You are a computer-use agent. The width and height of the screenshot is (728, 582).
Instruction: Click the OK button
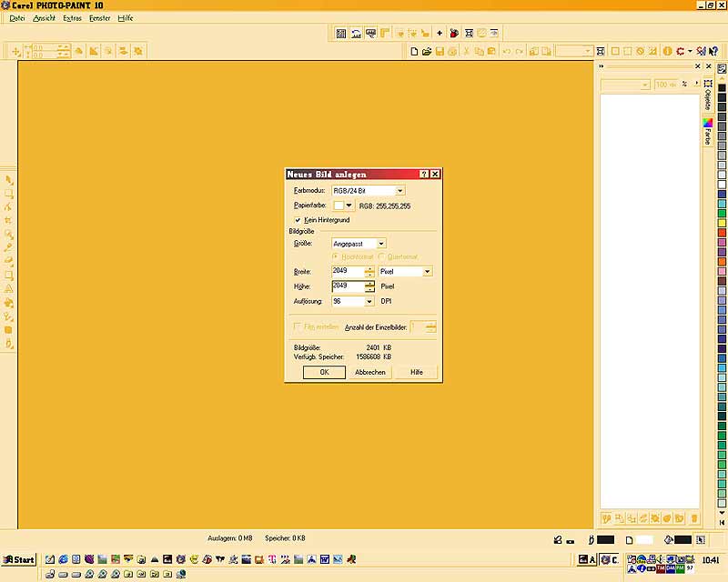[x=324, y=372]
